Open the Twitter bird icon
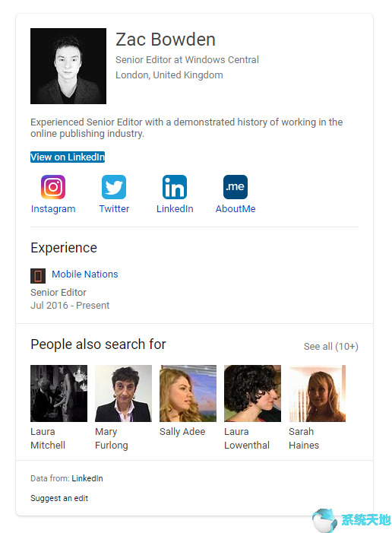The height and width of the screenshot is (533, 392). pyautogui.click(x=114, y=187)
